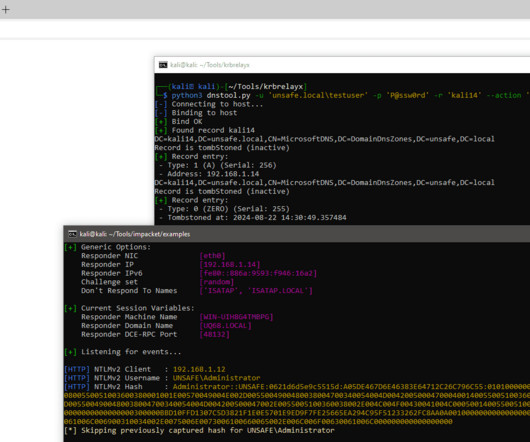Click 'Address: 192.168.1.14' line

[x=209, y=174]
